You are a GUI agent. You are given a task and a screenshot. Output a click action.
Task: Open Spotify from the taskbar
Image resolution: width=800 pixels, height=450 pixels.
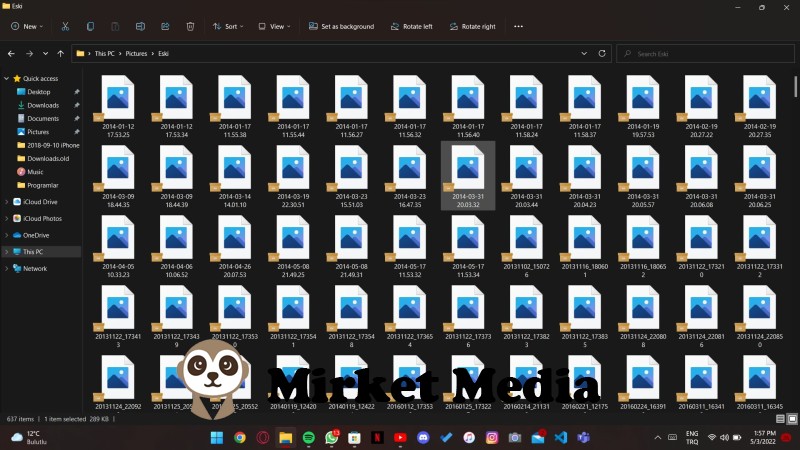308,437
